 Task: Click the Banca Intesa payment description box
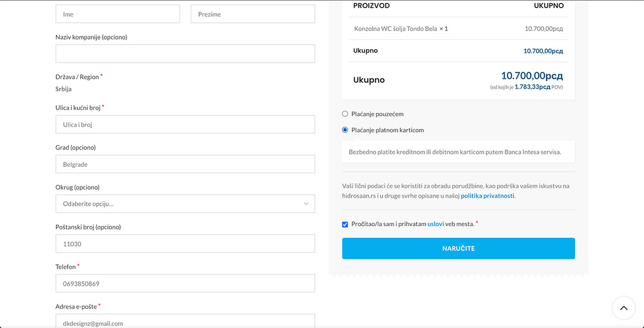458,152
